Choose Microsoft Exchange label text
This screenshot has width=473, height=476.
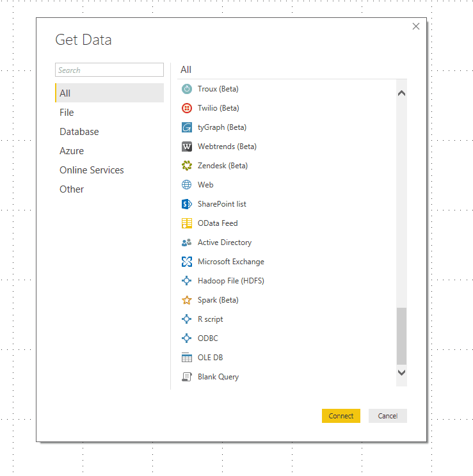tap(230, 262)
